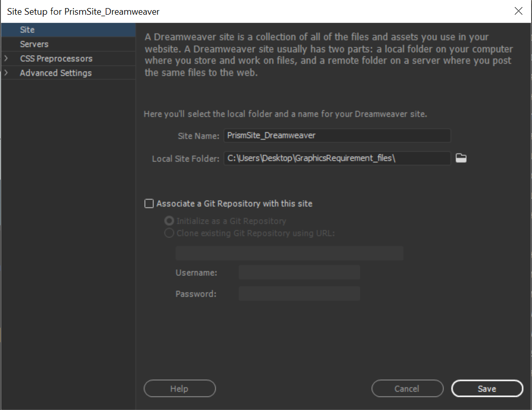Screen dimensions: 532x410
Task: Click the Username field
Action: pos(299,272)
